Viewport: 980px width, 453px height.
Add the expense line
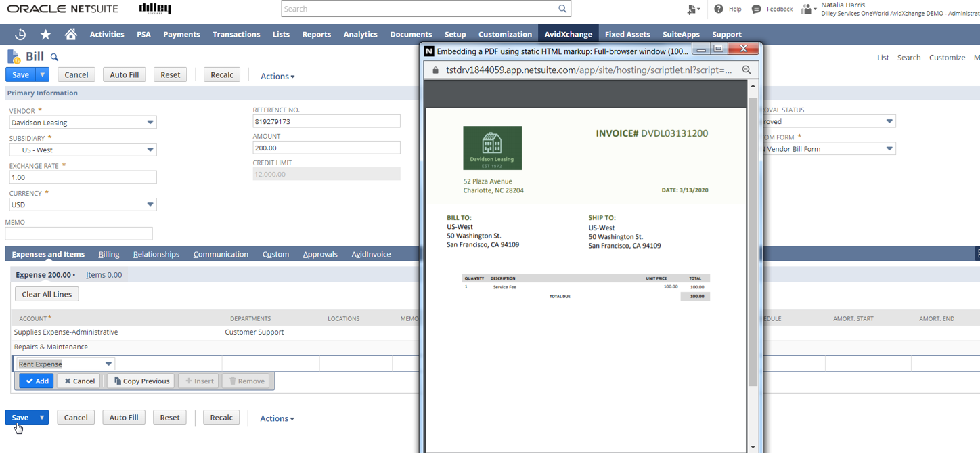37,381
